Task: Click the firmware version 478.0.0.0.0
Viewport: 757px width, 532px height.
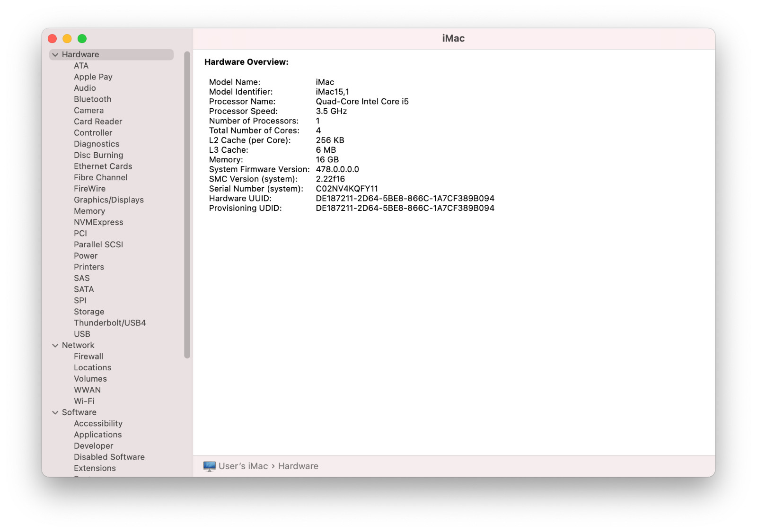Action: 337,169
